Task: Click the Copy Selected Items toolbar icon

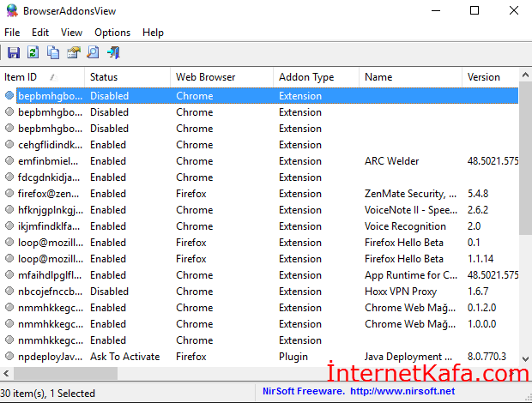Action: coord(53,52)
